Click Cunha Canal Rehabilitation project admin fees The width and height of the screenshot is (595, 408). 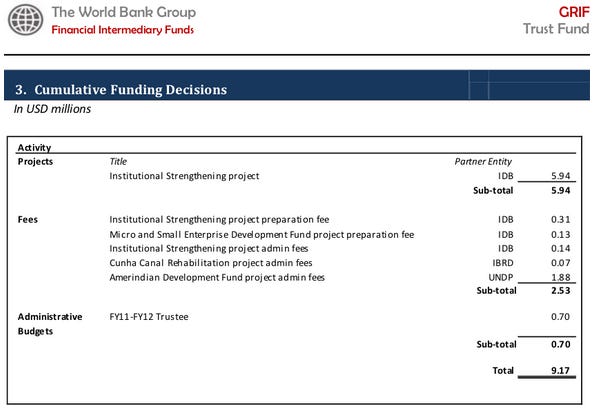pyautogui.click(x=211, y=263)
